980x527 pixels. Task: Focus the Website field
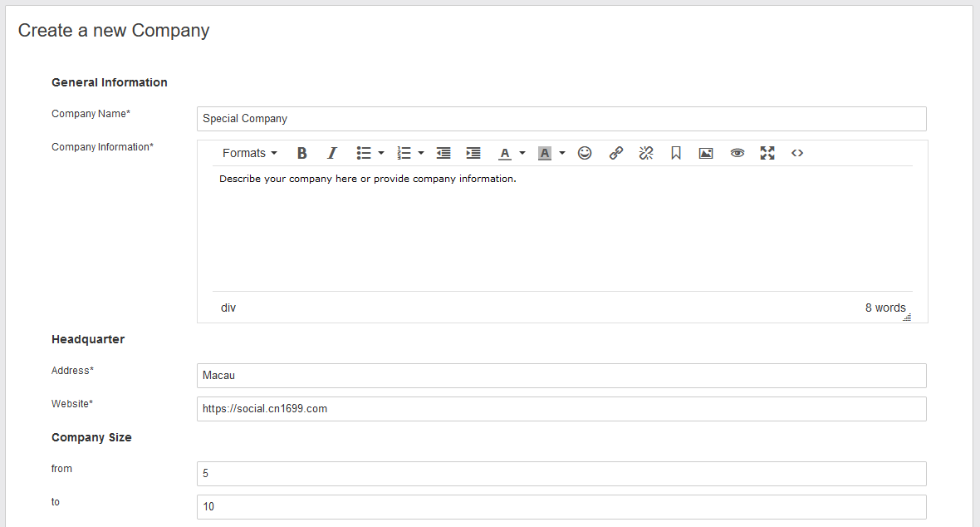[561, 409]
